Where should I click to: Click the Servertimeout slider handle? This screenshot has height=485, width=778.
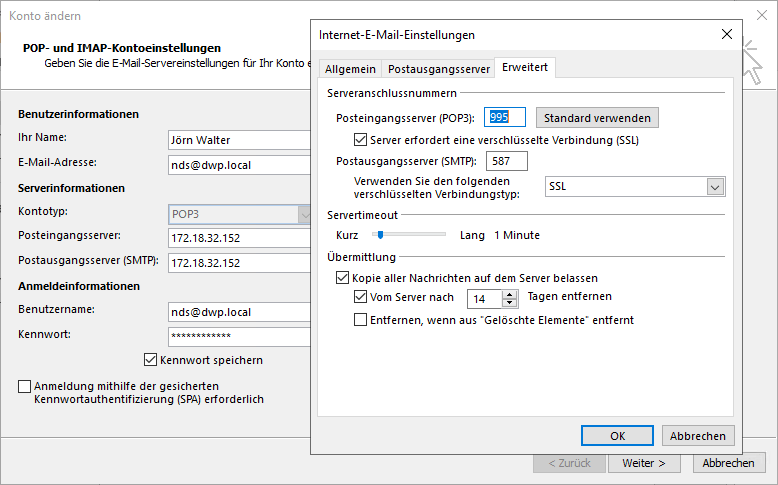379,235
